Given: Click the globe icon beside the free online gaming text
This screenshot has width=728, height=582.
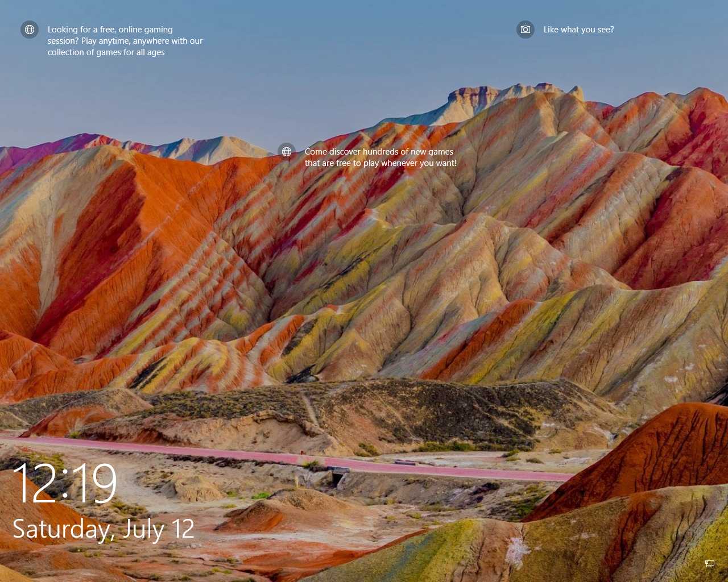Looking at the screenshot, I should [30, 30].
